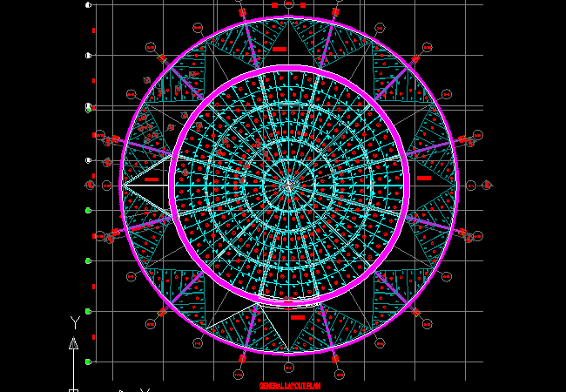Click the red column marker at top center above the ring
The width and height of the screenshot is (566, 392).
pyautogui.click(x=274, y=5)
